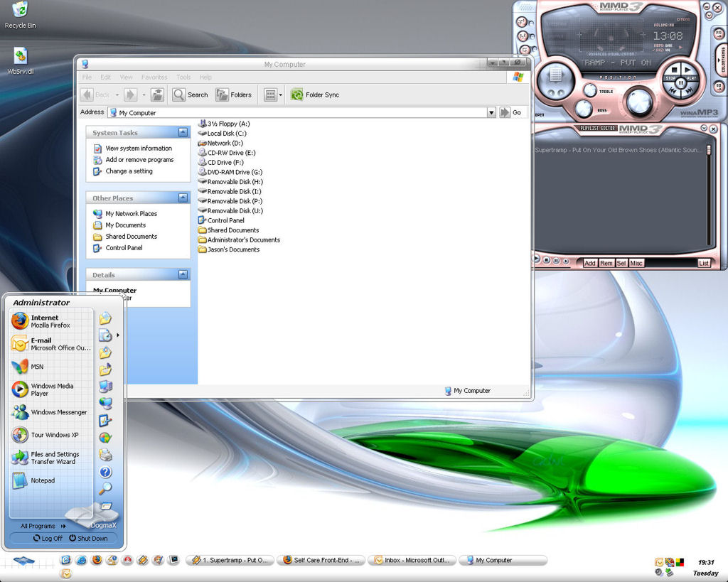Select Local Disk (C:)
Image resolution: width=728 pixels, height=582 pixels.
(x=223, y=133)
